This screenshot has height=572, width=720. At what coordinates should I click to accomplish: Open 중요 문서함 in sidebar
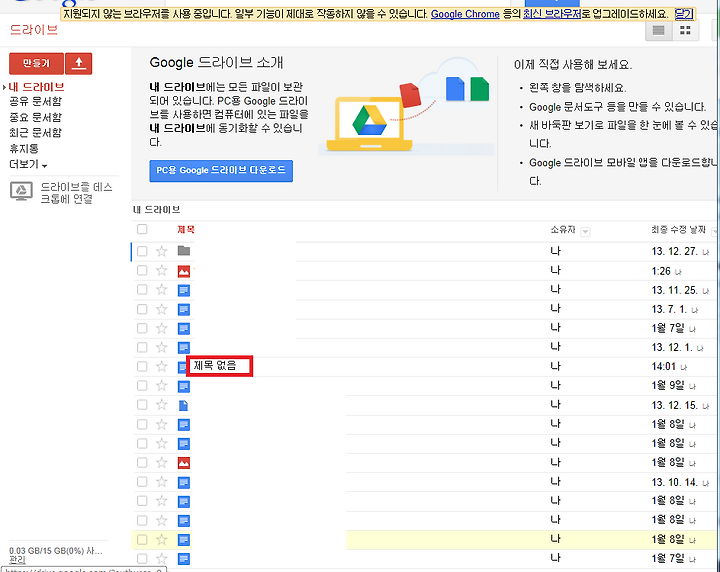tap(35, 117)
